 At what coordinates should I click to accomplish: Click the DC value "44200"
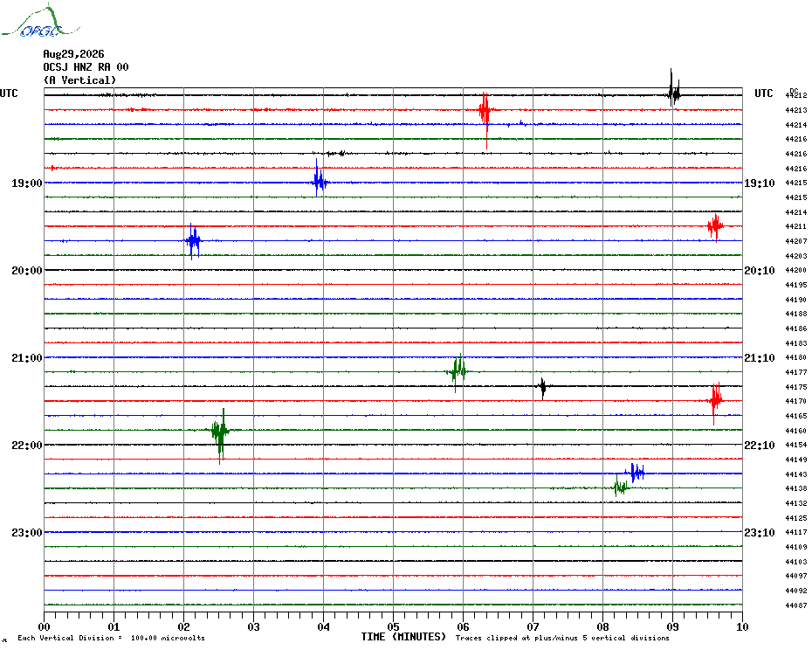point(796,270)
